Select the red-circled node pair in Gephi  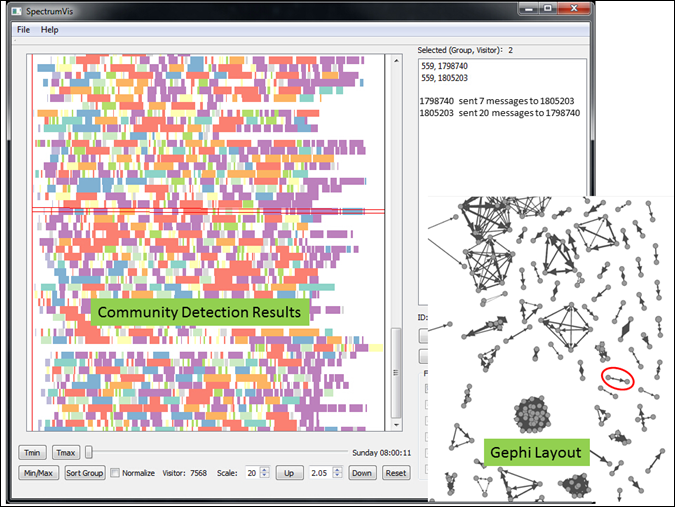[617, 379]
